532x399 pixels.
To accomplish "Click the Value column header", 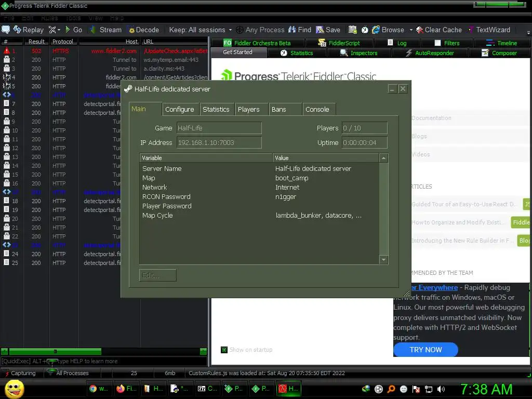I will pyautogui.click(x=326, y=158).
